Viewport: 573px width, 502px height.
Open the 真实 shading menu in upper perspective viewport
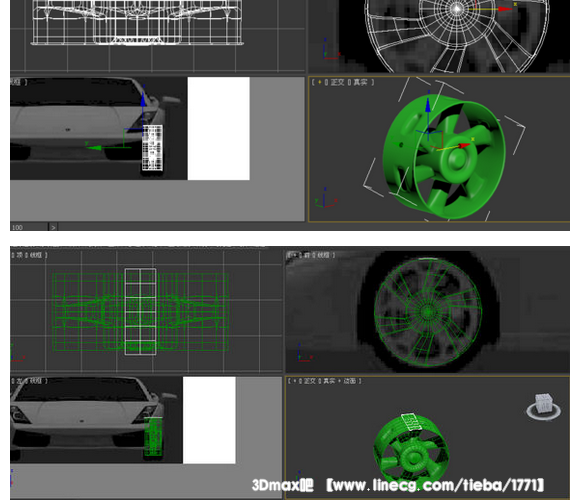click(x=360, y=83)
